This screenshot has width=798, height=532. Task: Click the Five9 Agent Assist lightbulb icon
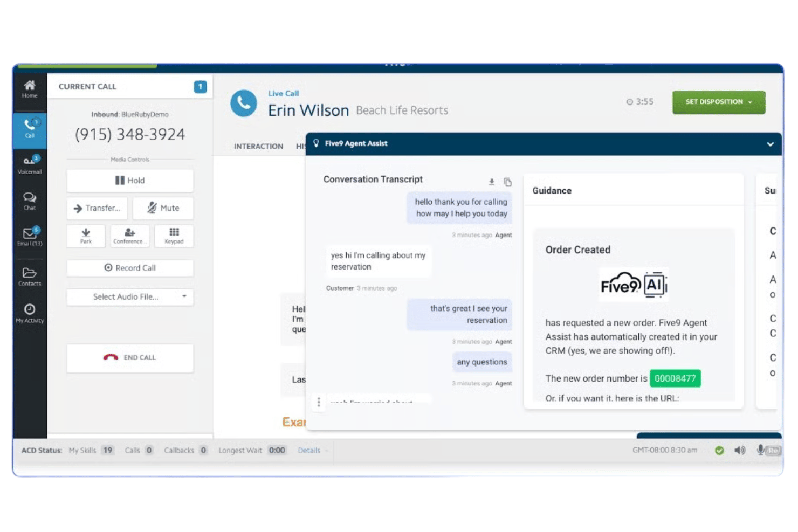point(316,143)
